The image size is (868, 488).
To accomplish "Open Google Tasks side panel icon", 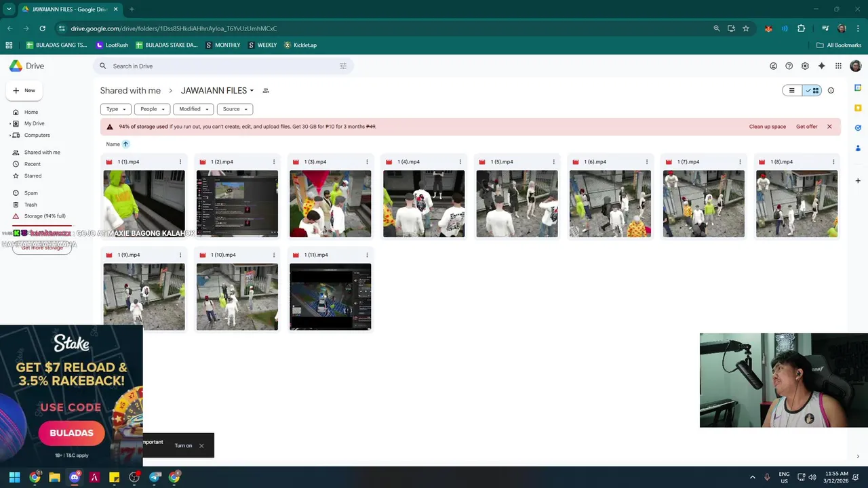I will [x=858, y=128].
